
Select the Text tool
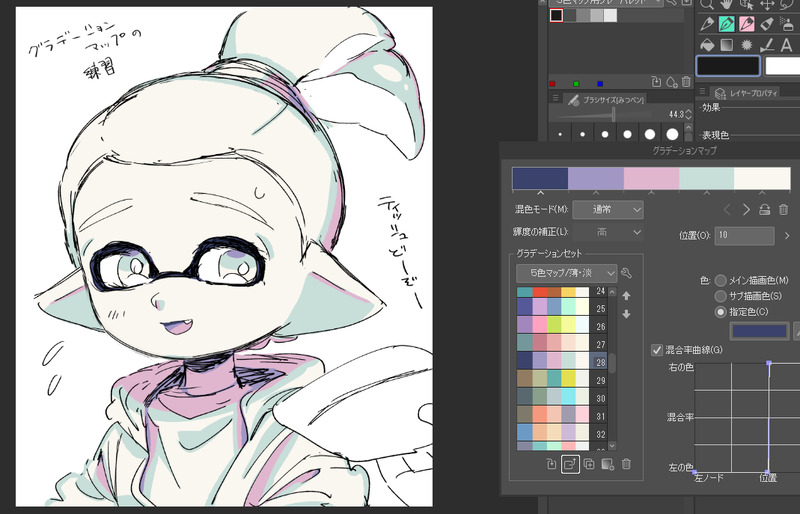click(787, 45)
